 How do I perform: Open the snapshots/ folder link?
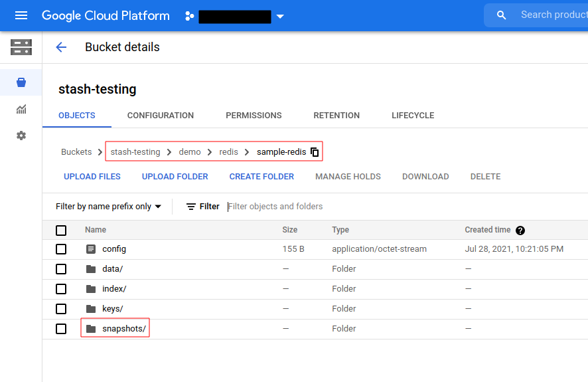(x=123, y=329)
